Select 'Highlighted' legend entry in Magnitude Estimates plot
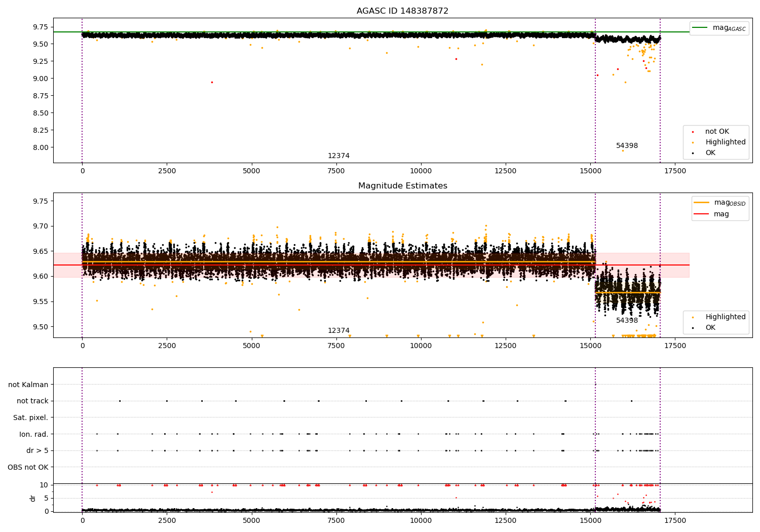 coord(726,317)
